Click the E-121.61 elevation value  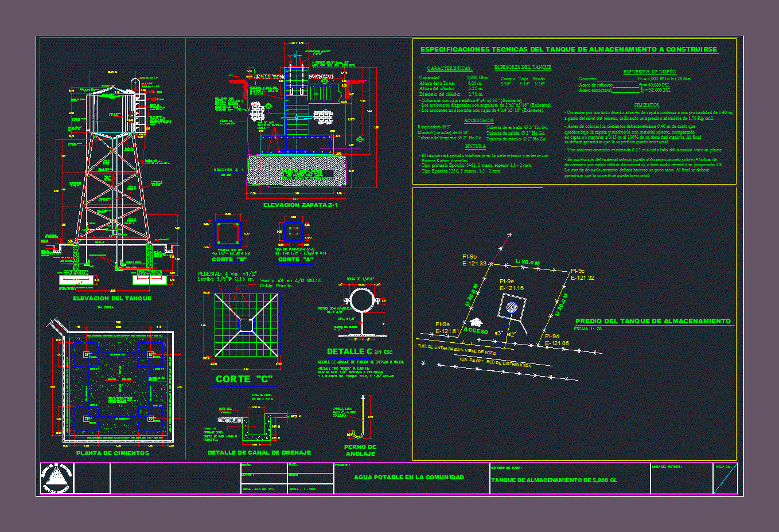tap(447, 331)
